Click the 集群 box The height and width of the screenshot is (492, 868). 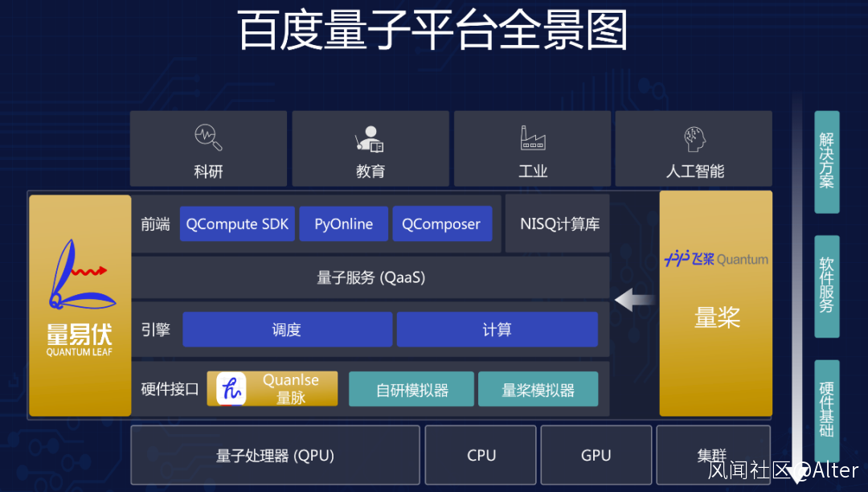(713, 455)
